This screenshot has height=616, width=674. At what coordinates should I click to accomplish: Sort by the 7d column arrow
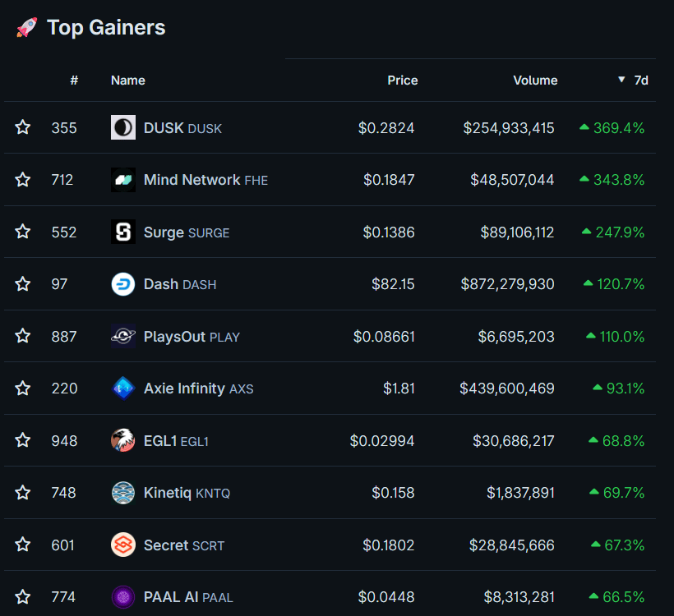[x=621, y=80]
